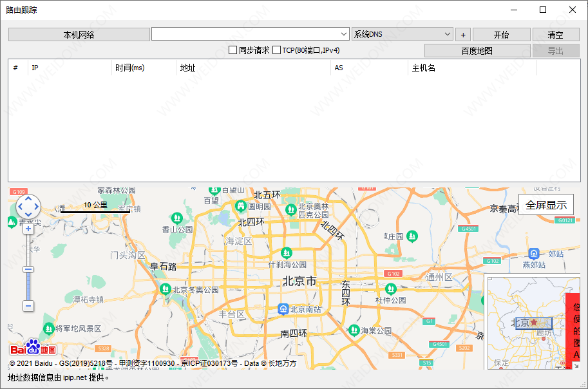Viewport: 588px width, 389px height.
Task: Click the 南四环 road label
Action: [294, 334]
